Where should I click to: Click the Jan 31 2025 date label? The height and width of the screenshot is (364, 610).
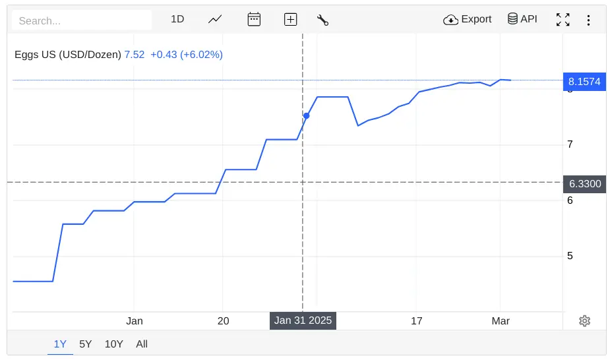303,321
